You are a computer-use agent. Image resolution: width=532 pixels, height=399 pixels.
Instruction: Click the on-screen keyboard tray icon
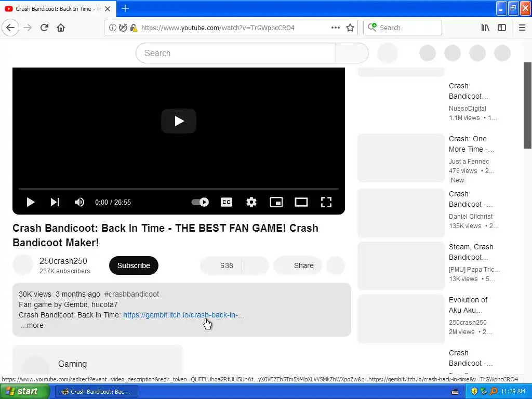pyautogui.click(x=455, y=392)
